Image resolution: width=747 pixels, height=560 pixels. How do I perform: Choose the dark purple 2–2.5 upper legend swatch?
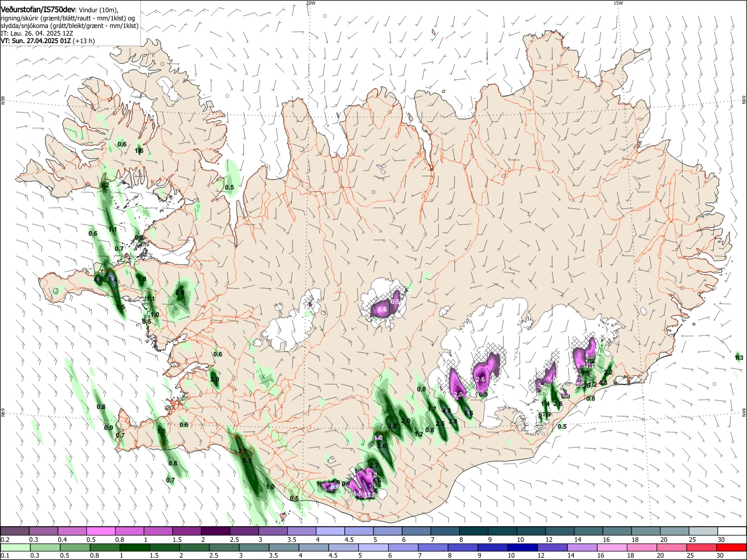(x=215, y=531)
